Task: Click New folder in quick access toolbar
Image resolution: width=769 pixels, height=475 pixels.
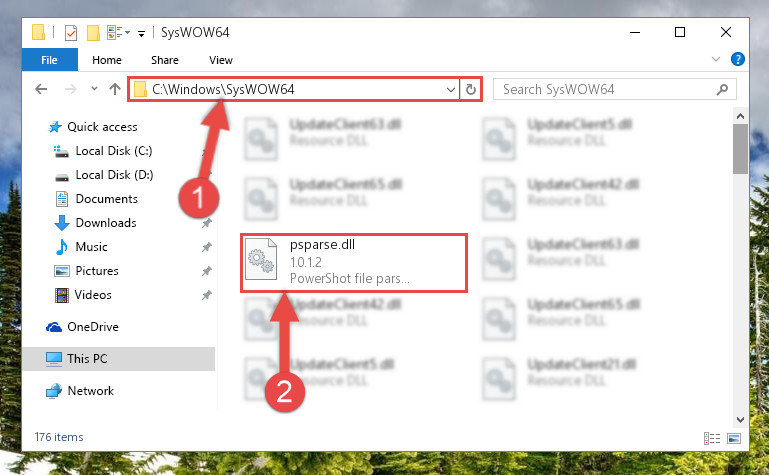Action: coord(93,33)
